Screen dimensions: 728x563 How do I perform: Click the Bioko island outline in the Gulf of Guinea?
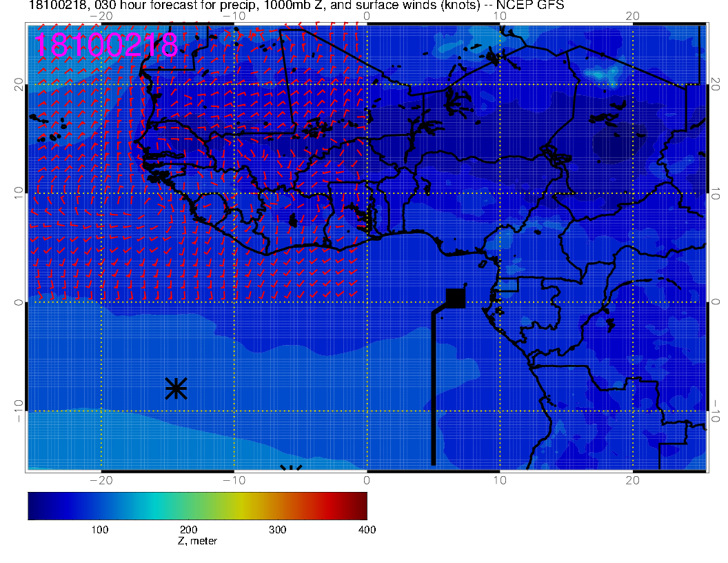click(x=483, y=263)
